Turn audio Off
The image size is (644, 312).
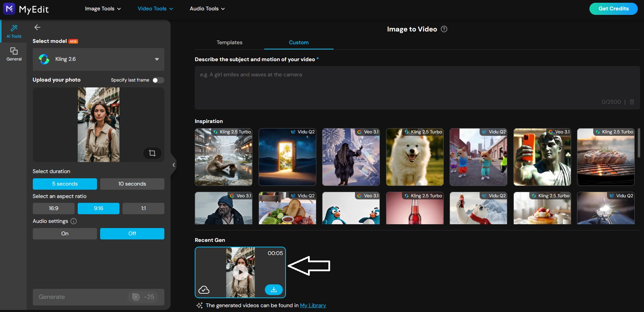coord(132,234)
